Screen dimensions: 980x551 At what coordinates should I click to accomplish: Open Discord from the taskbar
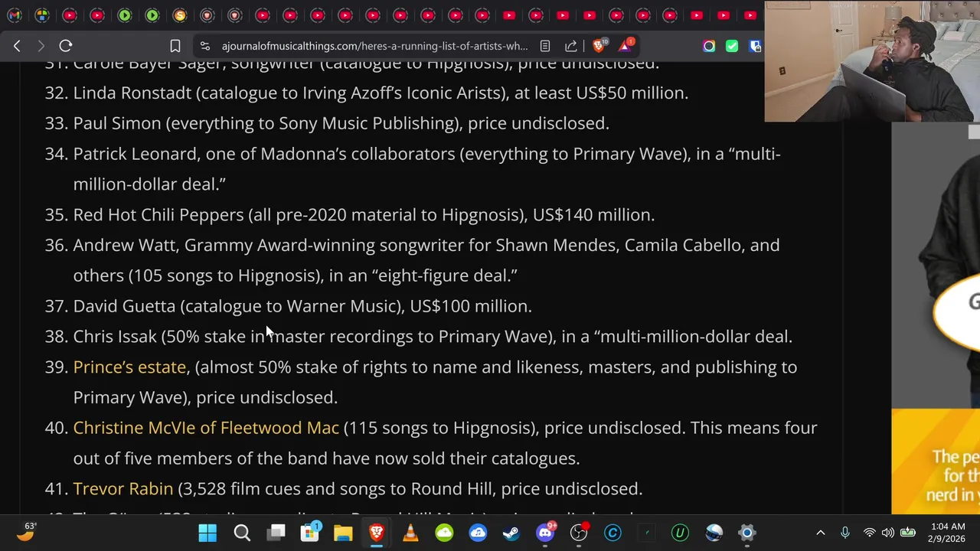[545, 533]
